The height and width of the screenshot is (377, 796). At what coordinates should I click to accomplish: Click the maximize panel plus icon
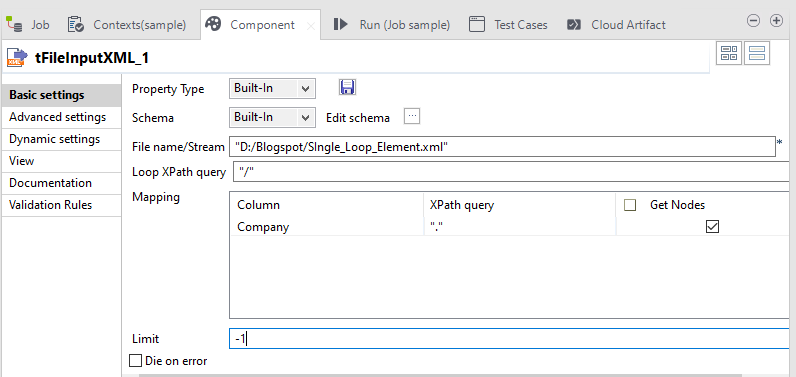(776, 21)
